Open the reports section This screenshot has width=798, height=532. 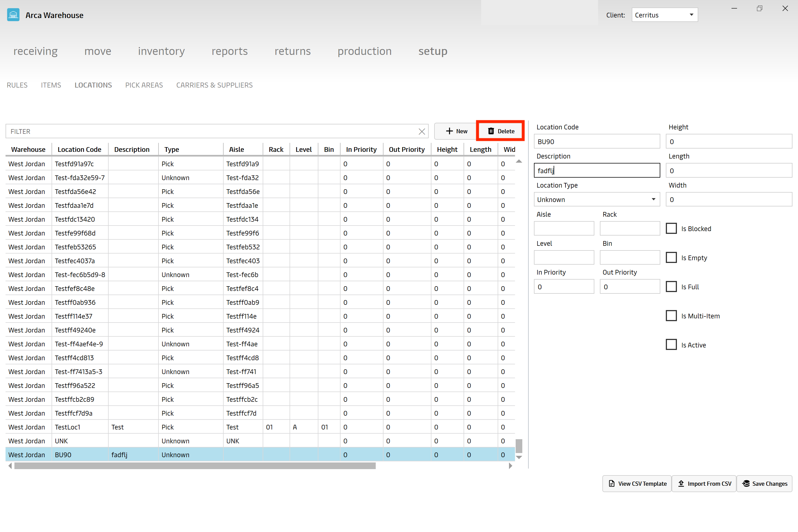230,51
